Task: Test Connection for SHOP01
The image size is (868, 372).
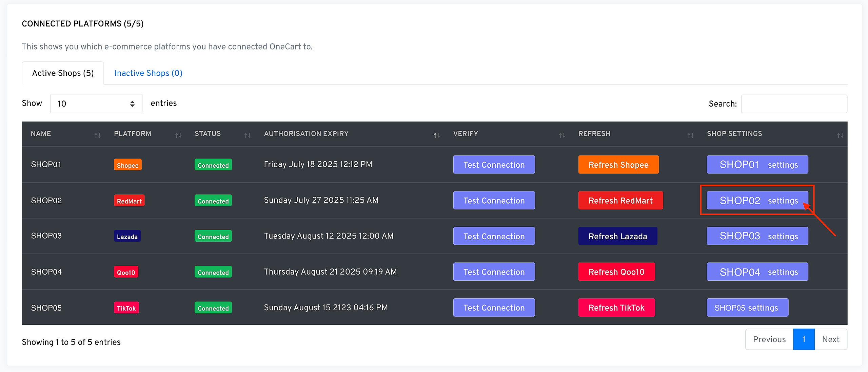Action: click(494, 165)
